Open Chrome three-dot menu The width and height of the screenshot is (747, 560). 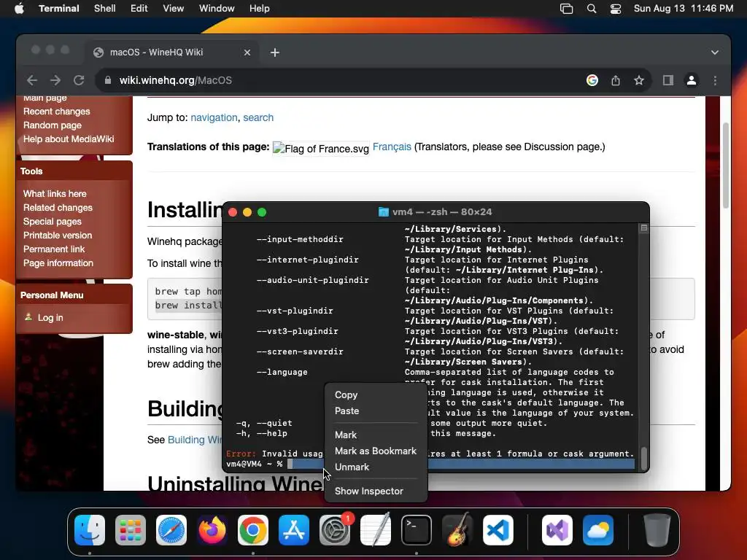coord(715,80)
